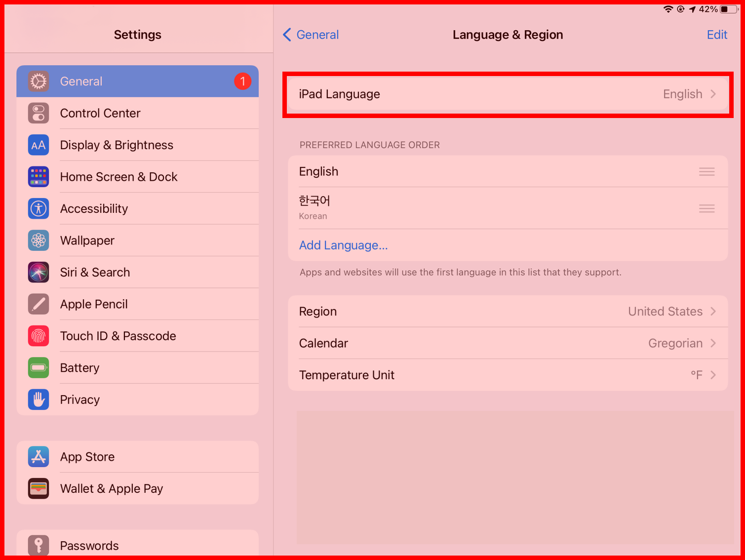Grab the reorder handle for Korean
The height and width of the screenshot is (560, 745).
pyautogui.click(x=707, y=208)
